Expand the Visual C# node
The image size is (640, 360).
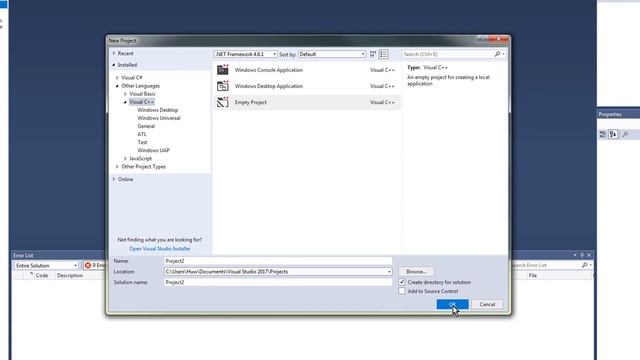[x=117, y=78]
